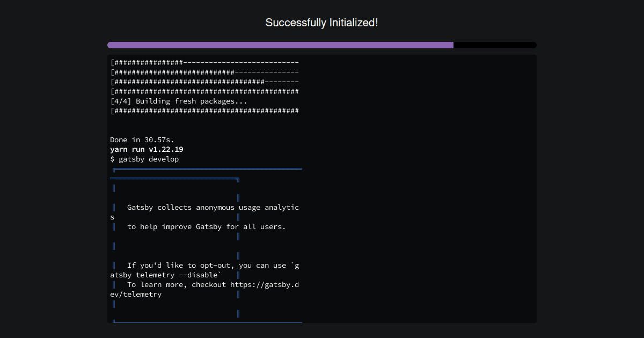Click the 'to help improve Gatsby' line
Screen dimensions: 644x338
[x=206, y=226]
